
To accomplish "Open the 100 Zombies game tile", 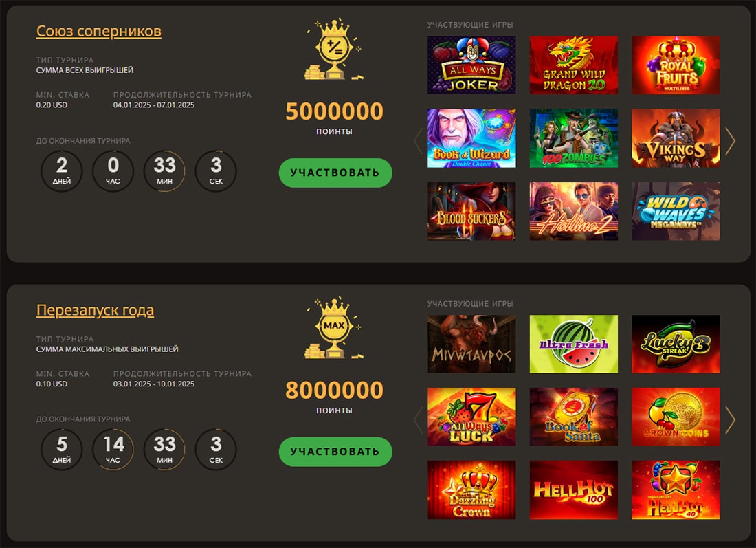I will click(x=574, y=138).
